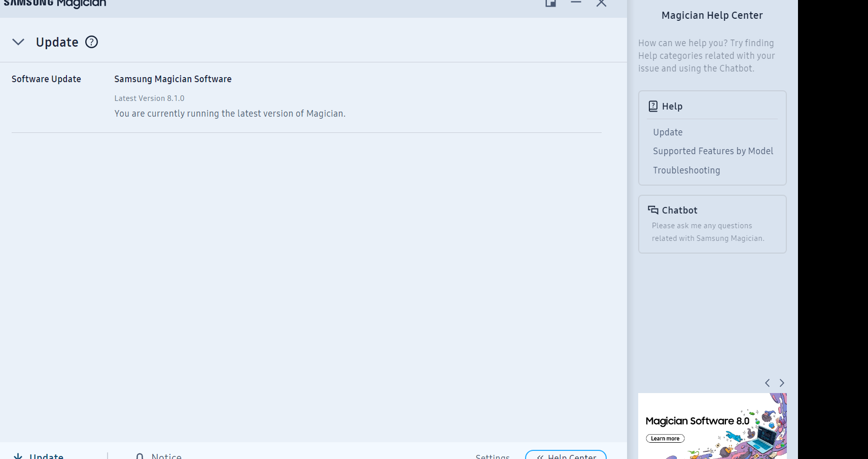Click the Update download arrow icon

(18, 456)
